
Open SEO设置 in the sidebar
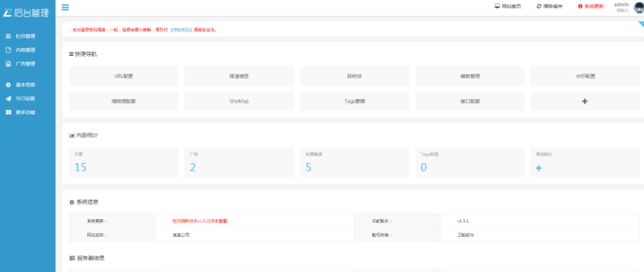click(x=21, y=99)
